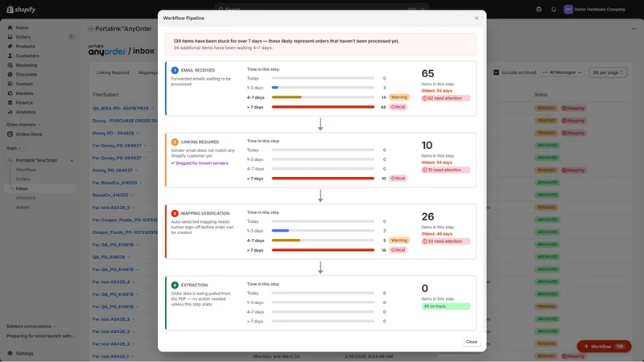Image resolution: width=644 pixels, height=362 pixels.
Task: Click the Close button in the dialog footer
Action: point(472,342)
